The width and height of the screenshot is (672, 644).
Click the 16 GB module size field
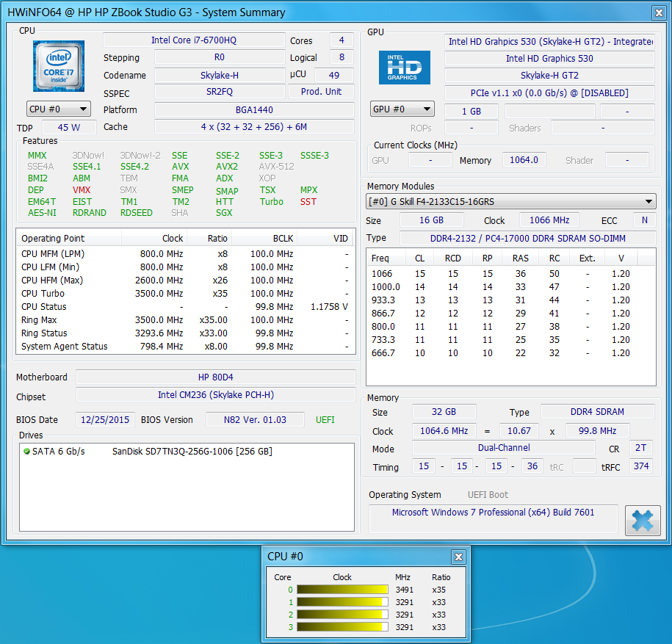coord(431,220)
